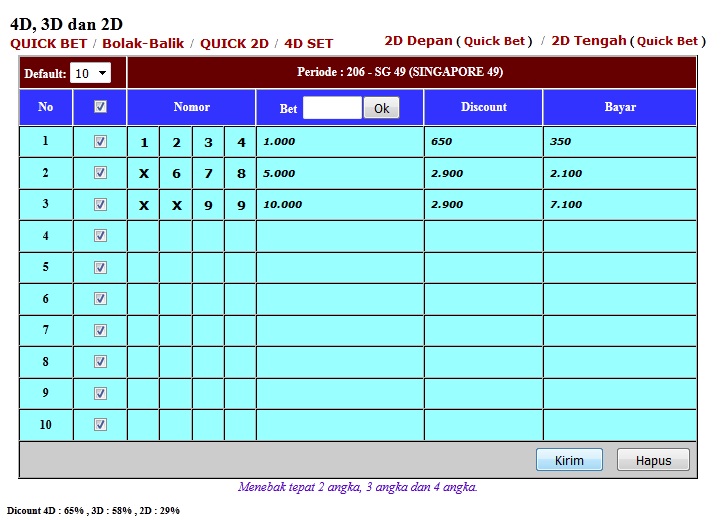The image size is (721, 520).
Task: Toggle the select-all checkbox in header
Action: [x=100, y=107]
